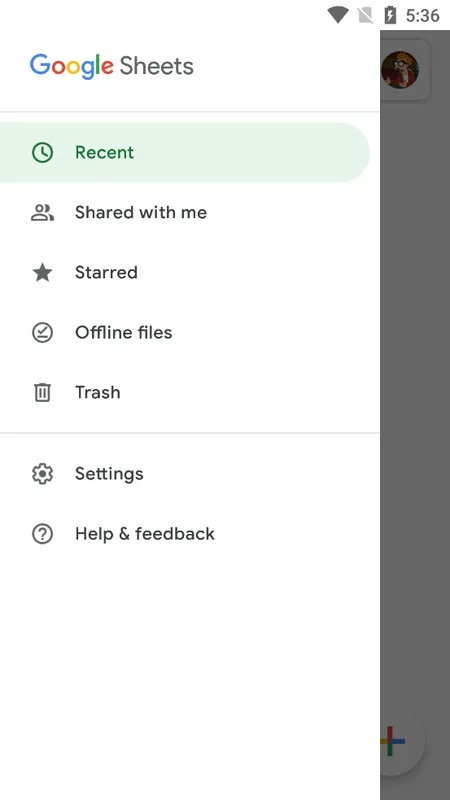Go to Trash
Image resolution: width=450 pixels, height=800 pixels.
pos(190,392)
